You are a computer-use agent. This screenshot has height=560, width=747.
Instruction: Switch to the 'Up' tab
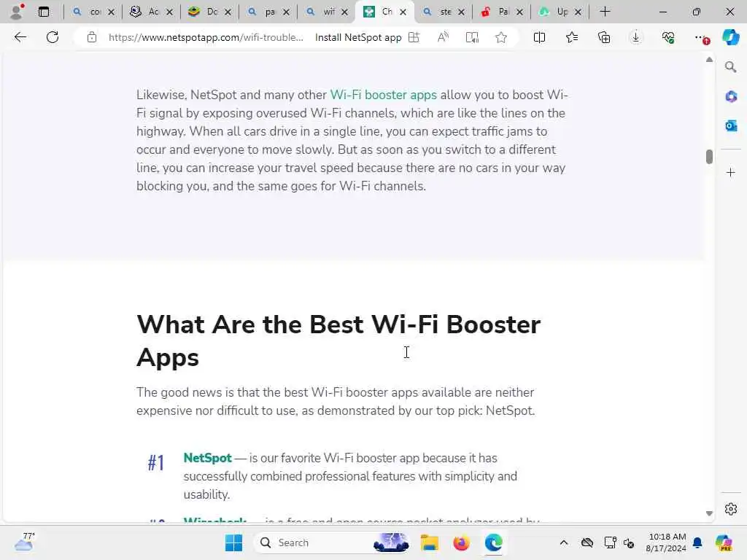coord(560,12)
